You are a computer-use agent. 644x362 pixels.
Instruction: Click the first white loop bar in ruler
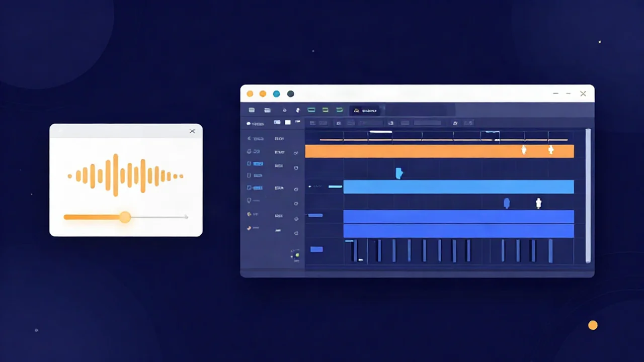[x=380, y=132]
